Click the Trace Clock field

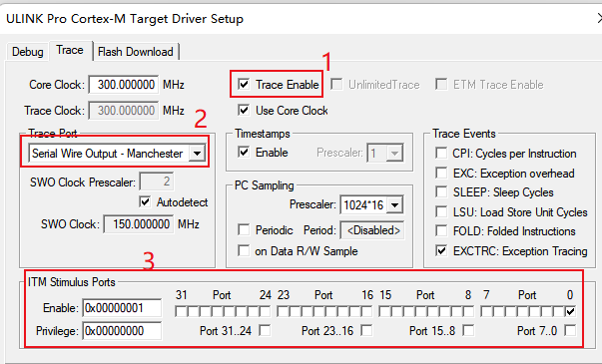point(123,111)
